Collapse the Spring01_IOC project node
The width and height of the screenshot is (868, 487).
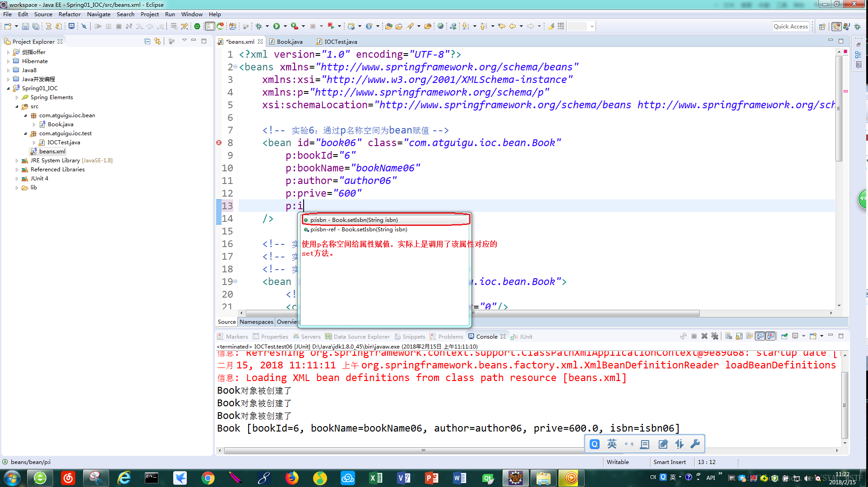point(8,88)
